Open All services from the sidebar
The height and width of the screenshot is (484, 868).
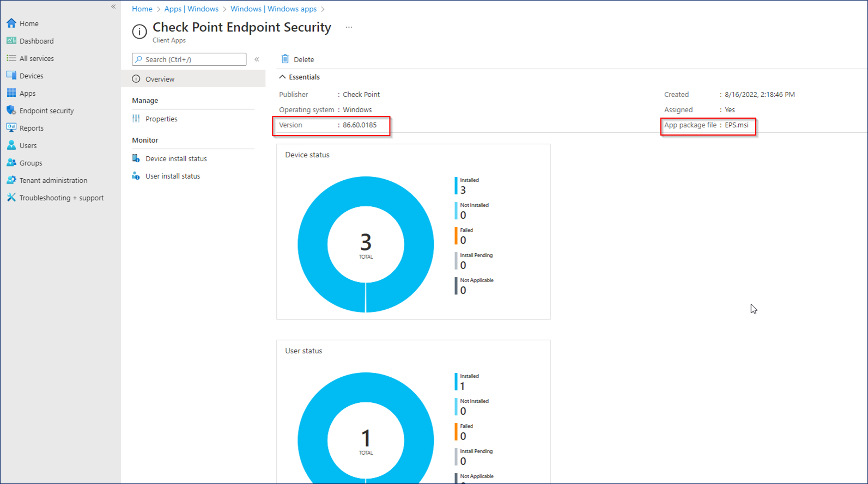point(37,58)
